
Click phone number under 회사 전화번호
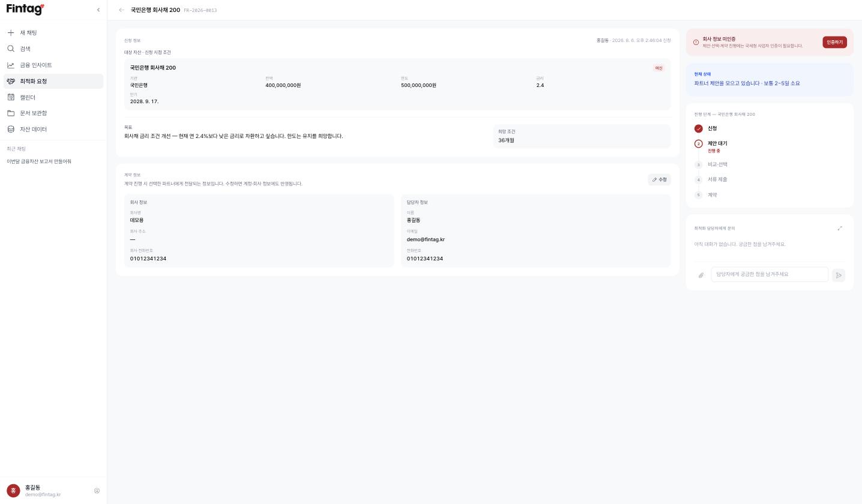tap(148, 259)
